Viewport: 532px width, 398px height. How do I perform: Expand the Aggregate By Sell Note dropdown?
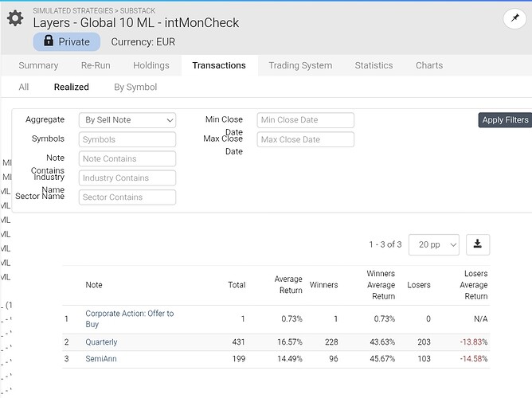coord(127,120)
